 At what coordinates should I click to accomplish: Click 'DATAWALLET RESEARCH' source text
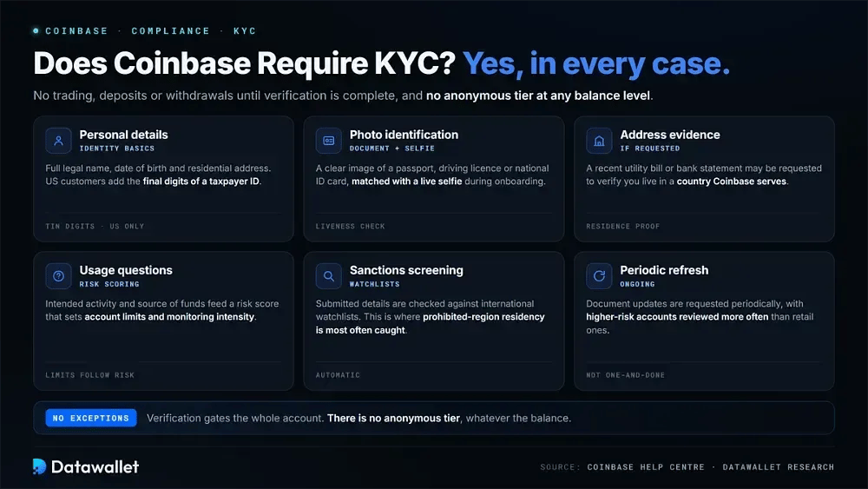pos(779,466)
